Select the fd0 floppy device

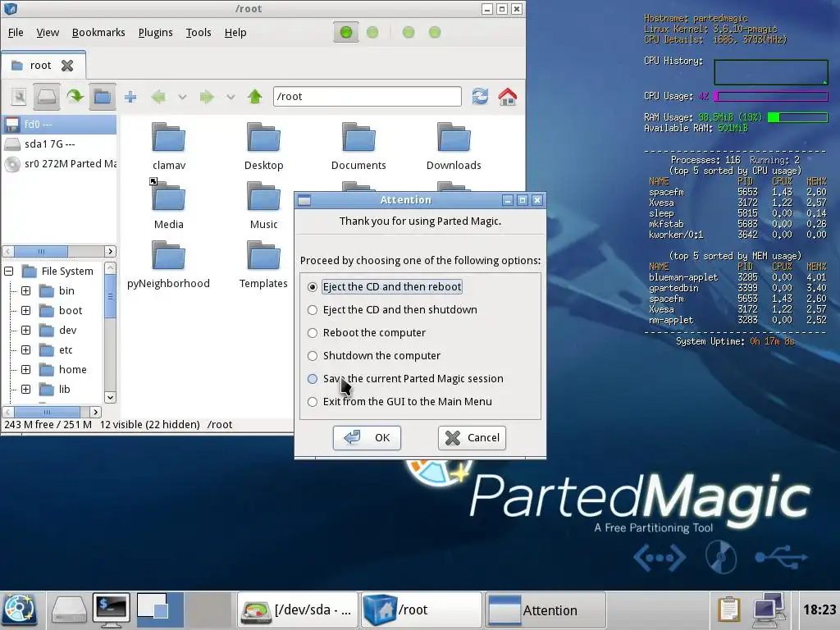(59, 125)
